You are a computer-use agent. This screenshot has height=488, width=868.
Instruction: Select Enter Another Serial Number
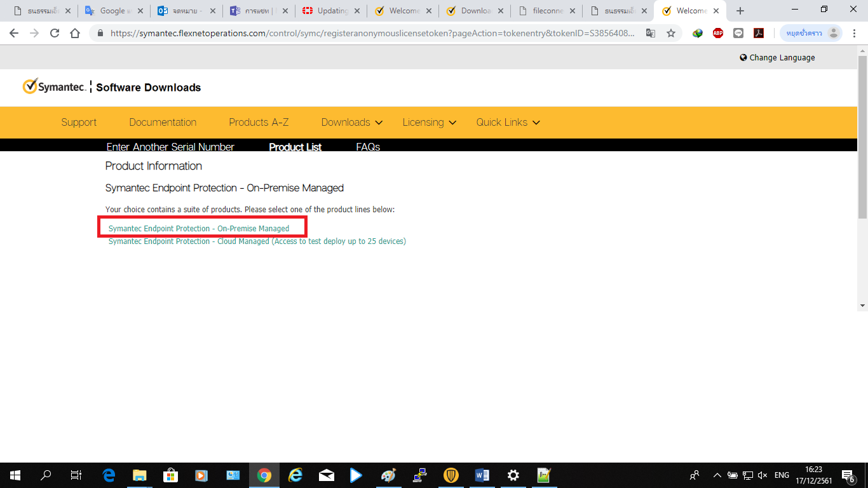point(170,147)
